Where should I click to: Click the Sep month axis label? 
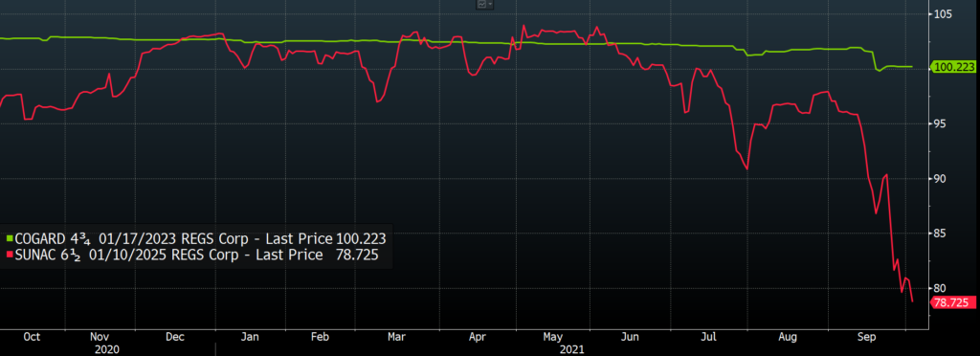[866, 337]
